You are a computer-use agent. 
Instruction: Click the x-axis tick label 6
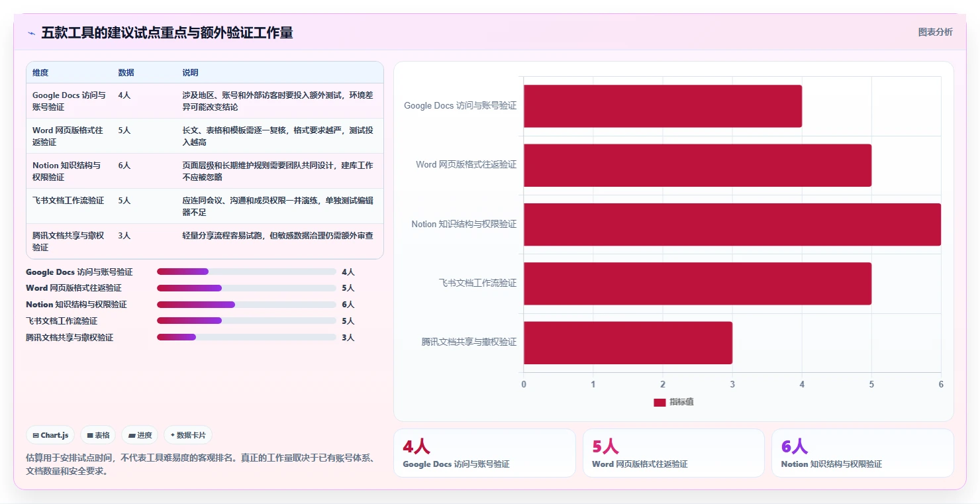(941, 384)
